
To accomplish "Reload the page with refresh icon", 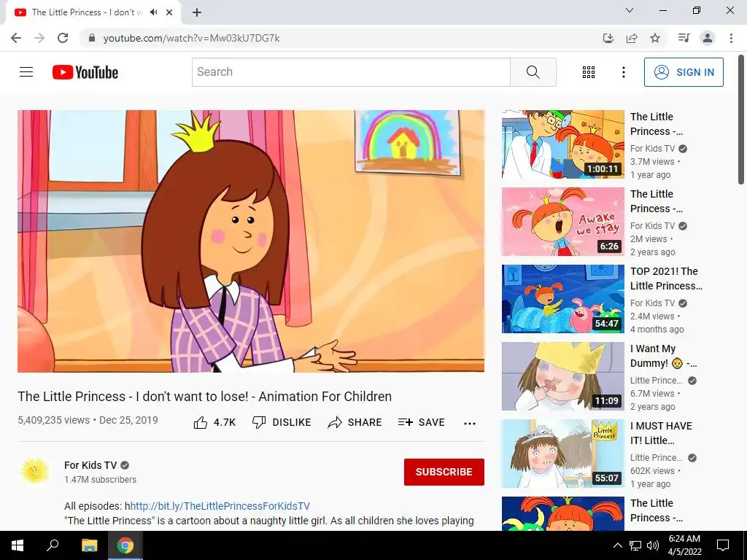I will 63,38.
